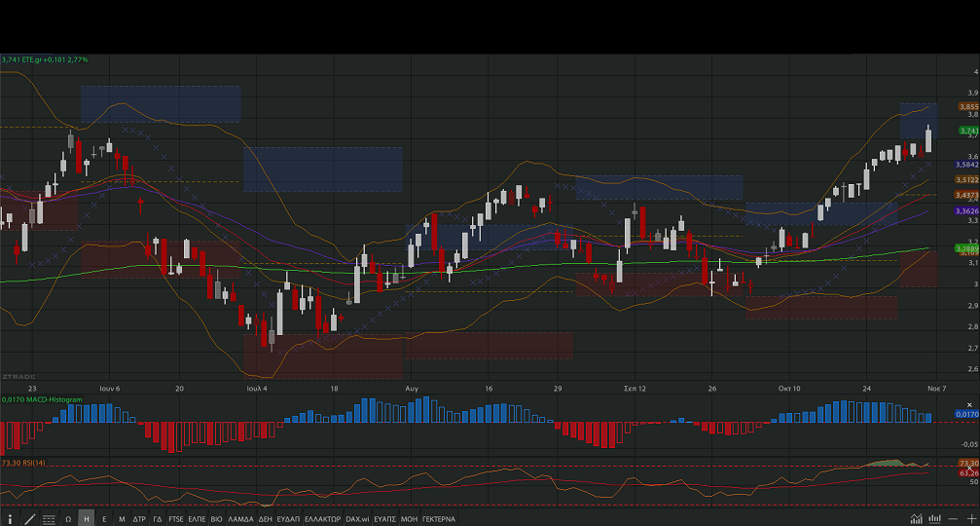Switch to the Ω timeframe
This screenshot has width=980, height=526.
pyautogui.click(x=68, y=519)
